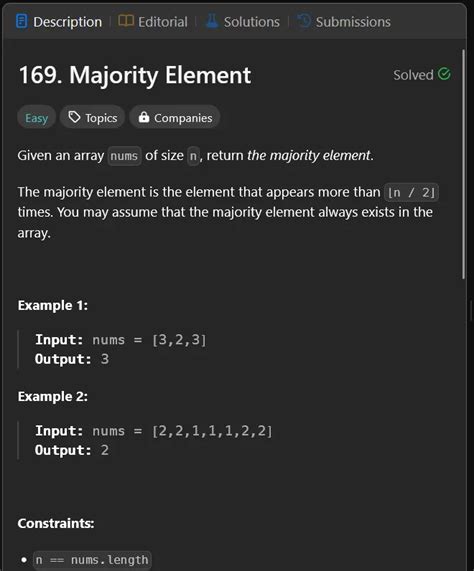Click the 169. Majority Element title
The image size is (474, 571).
point(135,75)
